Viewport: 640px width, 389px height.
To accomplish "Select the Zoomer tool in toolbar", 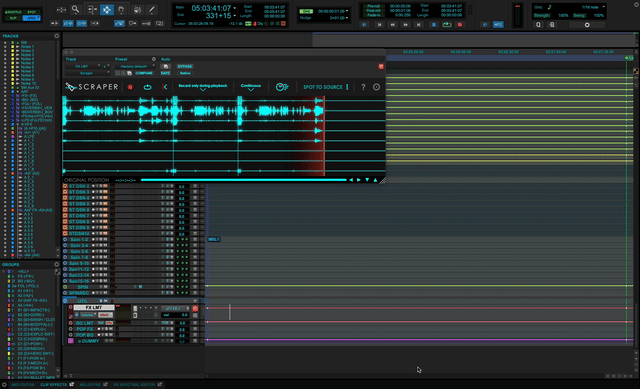I will [76, 9].
